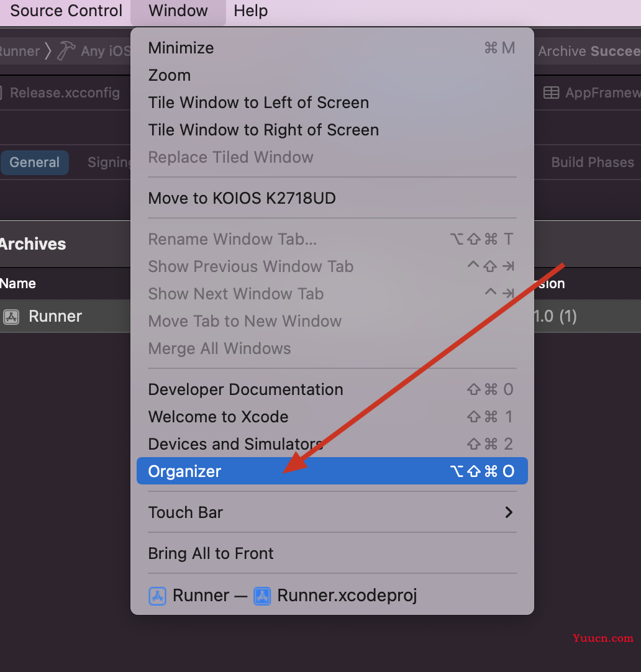
Task: Choose Tile Window to Left of Screen
Action: point(332,103)
